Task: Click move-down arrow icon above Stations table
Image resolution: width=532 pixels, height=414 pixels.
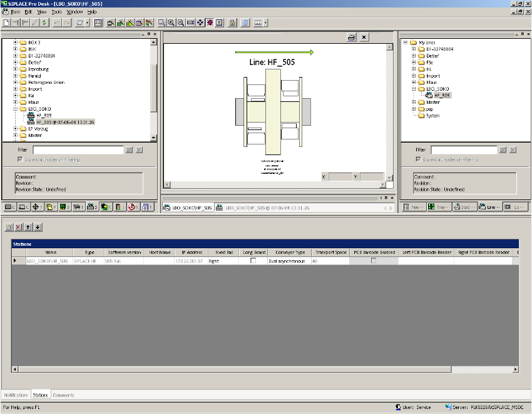Action: (x=38, y=227)
